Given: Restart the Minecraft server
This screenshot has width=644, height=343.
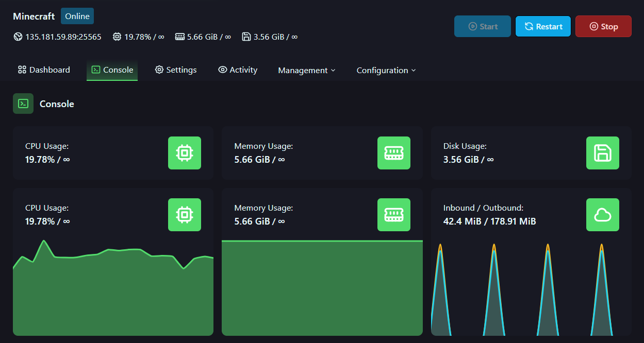Looking at the screenshot, I should click(543, 26).
